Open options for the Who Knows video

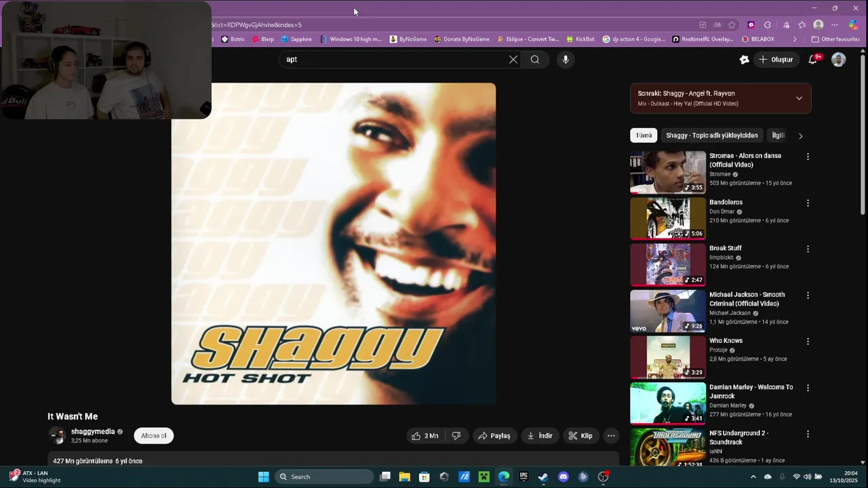click(808, 342)
